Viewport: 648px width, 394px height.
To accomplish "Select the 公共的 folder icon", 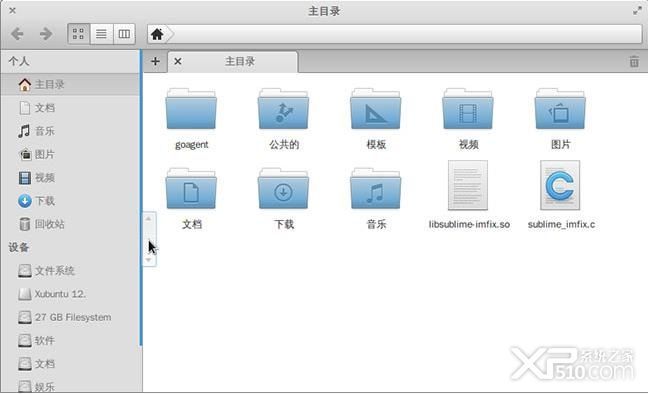I will 284,109.
